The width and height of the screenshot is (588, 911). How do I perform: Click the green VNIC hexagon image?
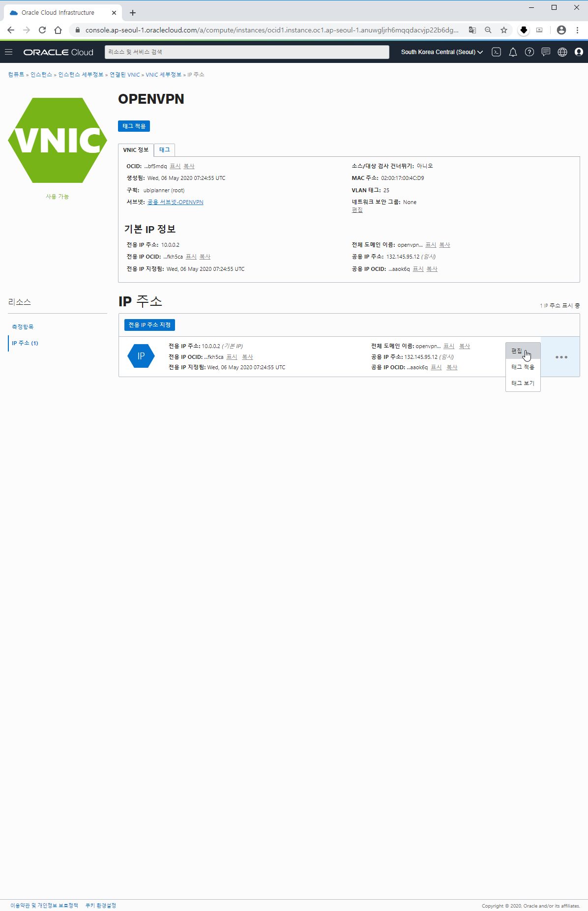(58, 141)
